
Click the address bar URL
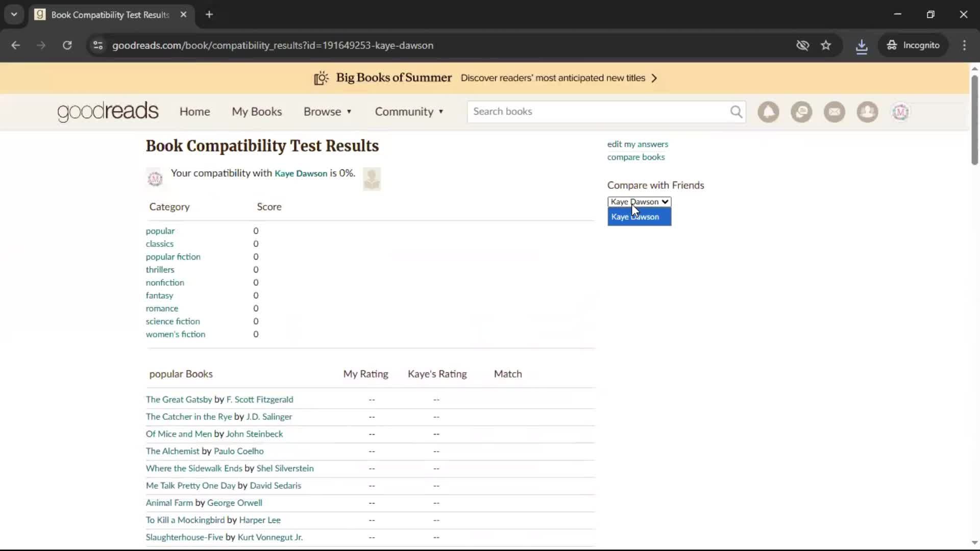click(273, 45)
